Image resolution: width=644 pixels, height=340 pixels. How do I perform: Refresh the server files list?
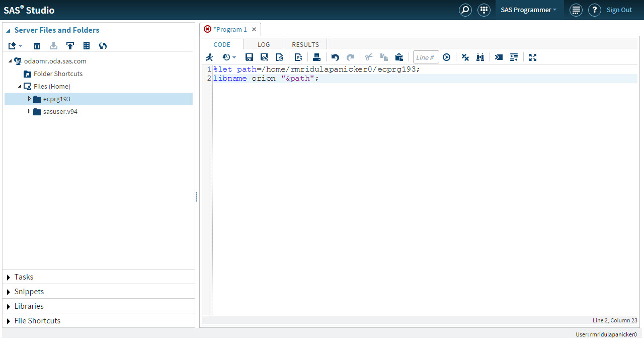point(103,46)
